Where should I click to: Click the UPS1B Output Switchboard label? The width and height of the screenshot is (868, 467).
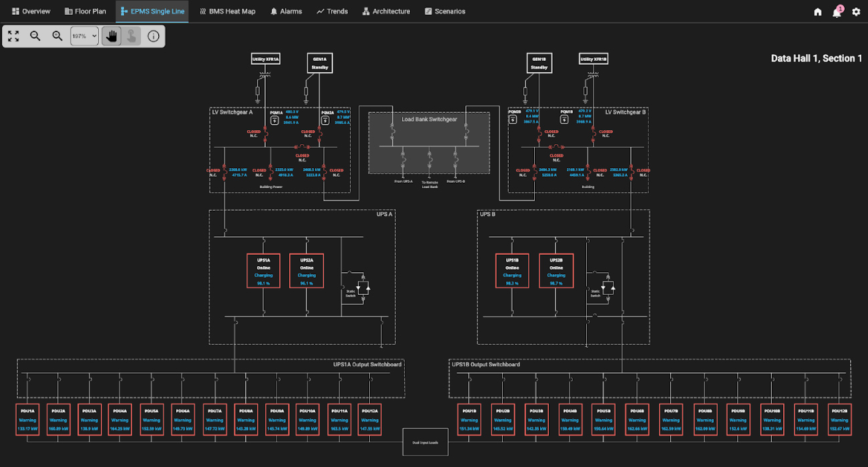pos(486,364)
